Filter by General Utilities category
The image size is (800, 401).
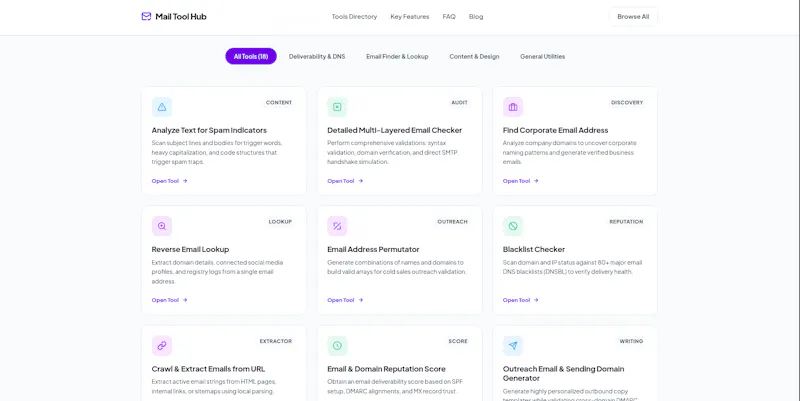click(x=542, y=57)
